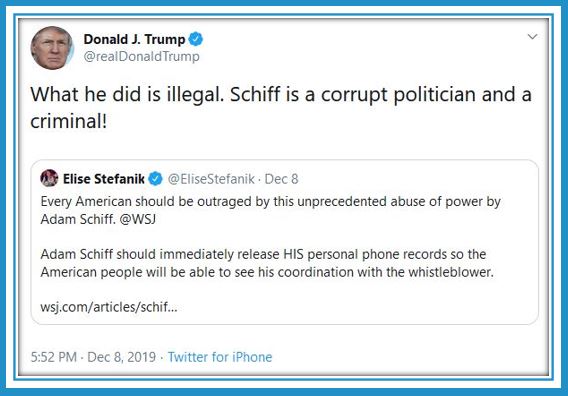Open Donald J. Trump's profile avatar
The image size is (568, 396).
pos(51,48)
